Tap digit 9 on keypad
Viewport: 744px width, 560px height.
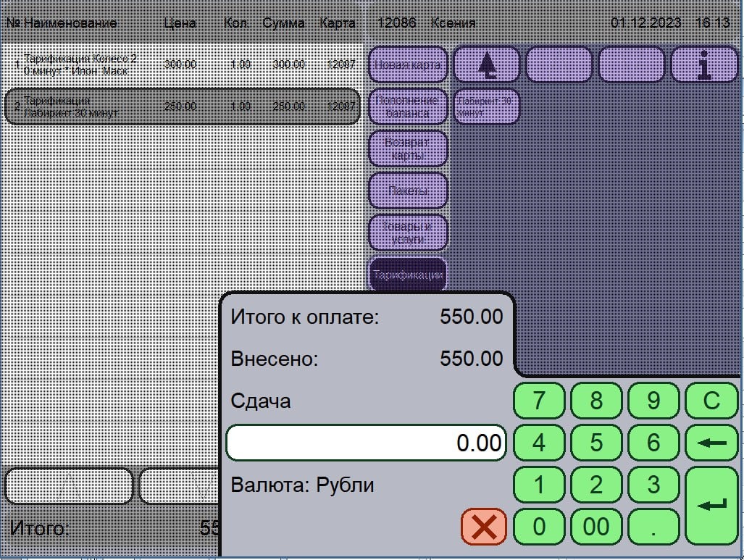(x=654, y=401)
